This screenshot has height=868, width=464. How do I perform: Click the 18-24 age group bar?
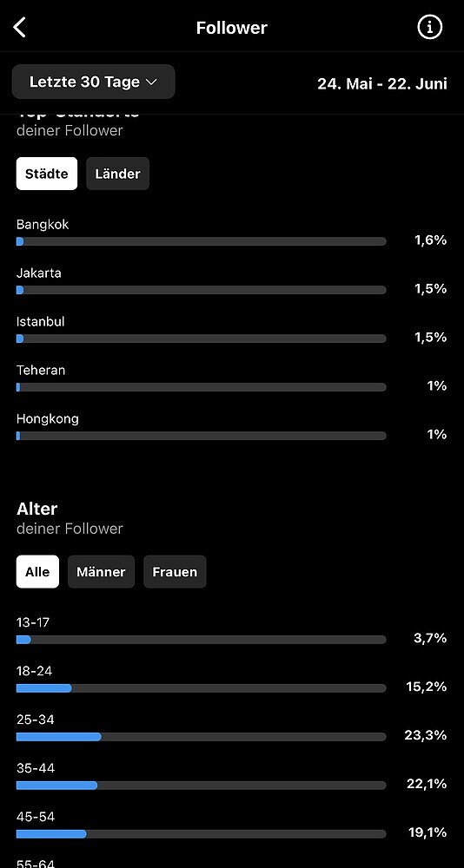click(202, 688)
